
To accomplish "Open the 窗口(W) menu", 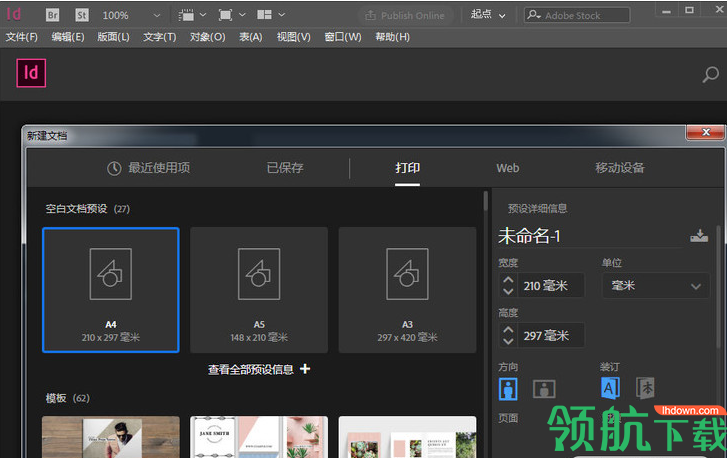I will pos(343,37).
